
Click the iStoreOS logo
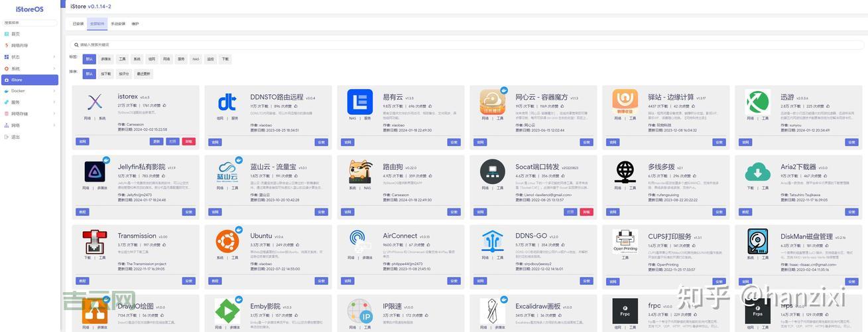[29, 9]
